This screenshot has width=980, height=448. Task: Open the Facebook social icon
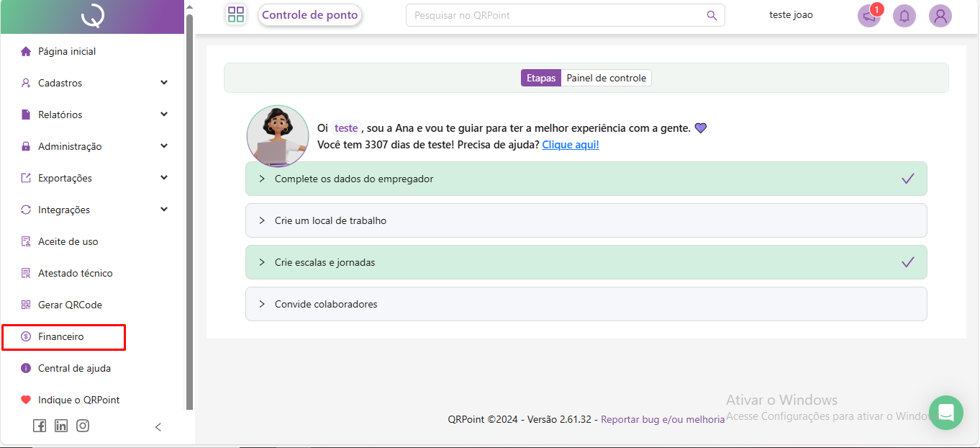[x=40, y=426]
